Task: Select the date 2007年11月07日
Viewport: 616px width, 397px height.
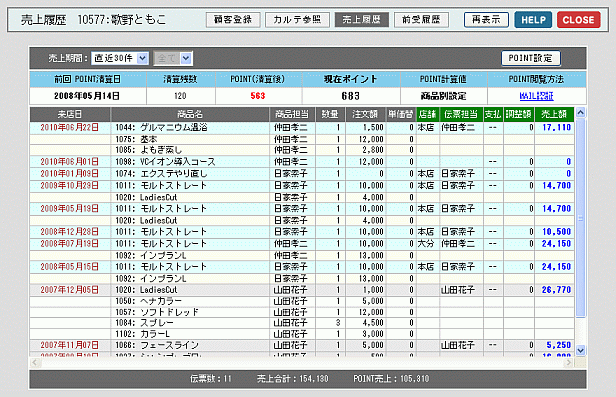Action: tap(70, 345)
